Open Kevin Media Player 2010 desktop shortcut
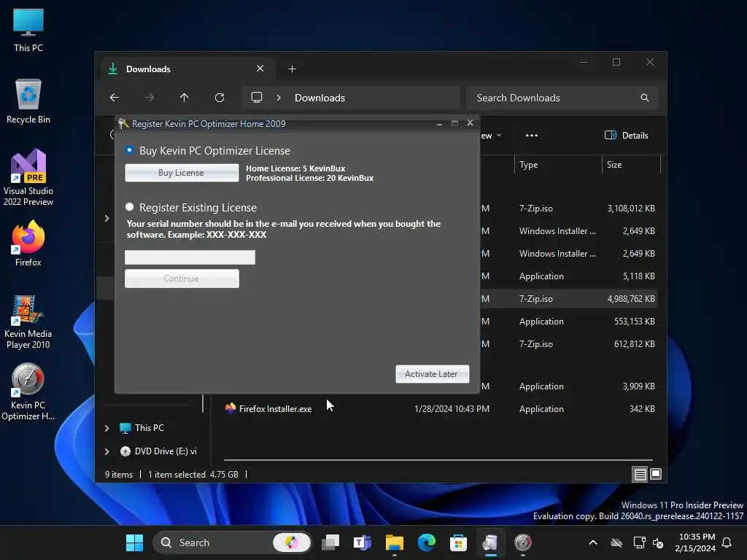Screen dimensions: 747x560 point(28,322)
